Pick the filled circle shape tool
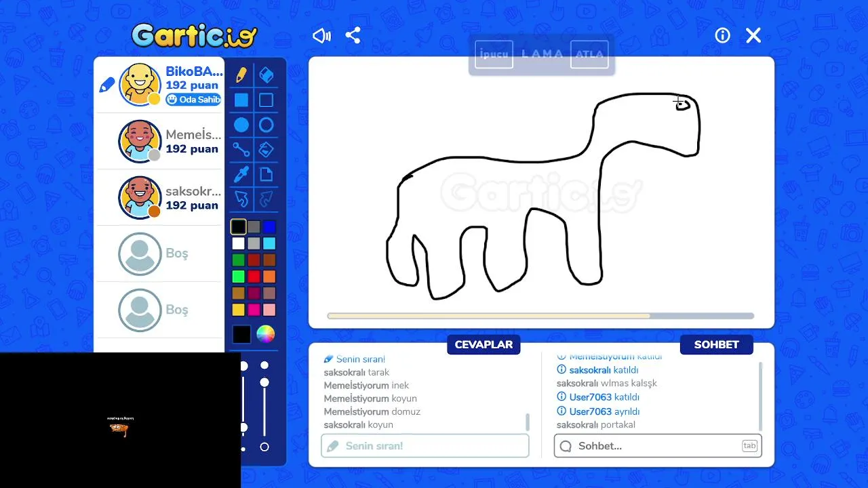This screenshot has width=868, height=488. pyautogui.click(x=241, y=125)
